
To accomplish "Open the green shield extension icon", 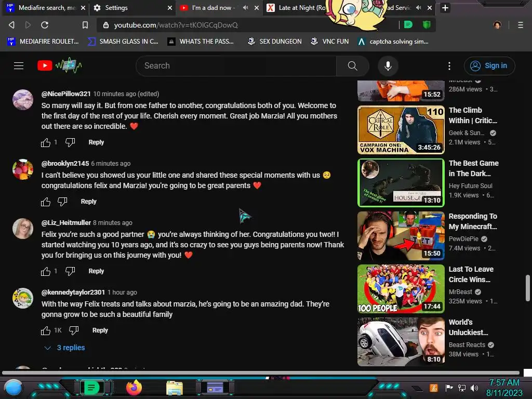I will pos(427,25).
